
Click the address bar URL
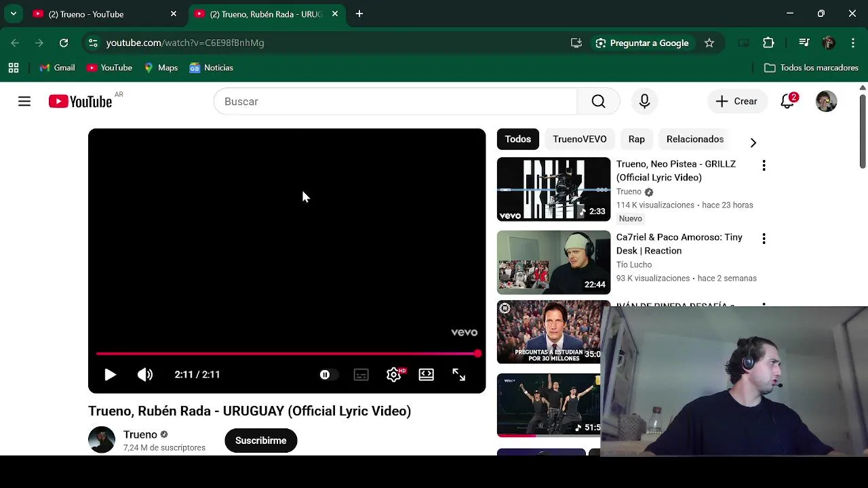tap(185, 43)
